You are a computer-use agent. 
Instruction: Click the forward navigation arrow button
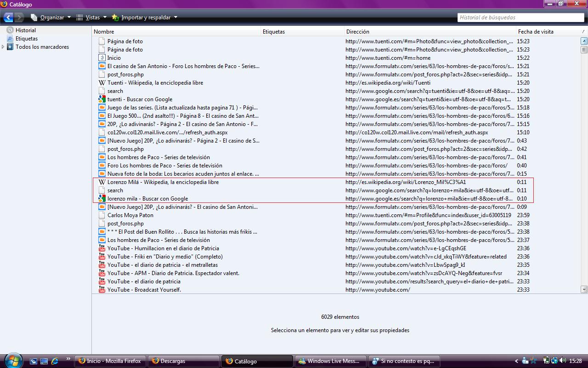[19, 17]
